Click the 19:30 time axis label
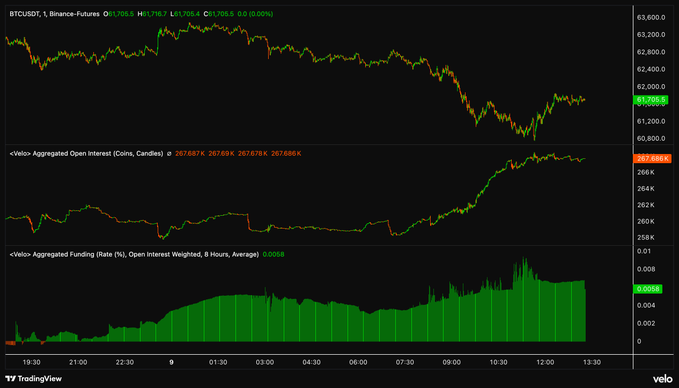Image resolution: width=679 pixels, height=388 pixels. click(31, 362)
